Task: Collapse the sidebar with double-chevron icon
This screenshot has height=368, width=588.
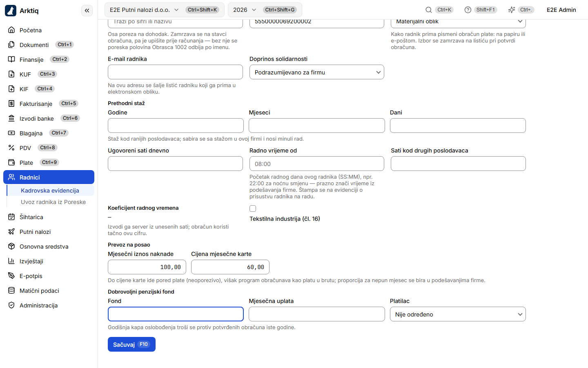Action: tap(87, 11)
